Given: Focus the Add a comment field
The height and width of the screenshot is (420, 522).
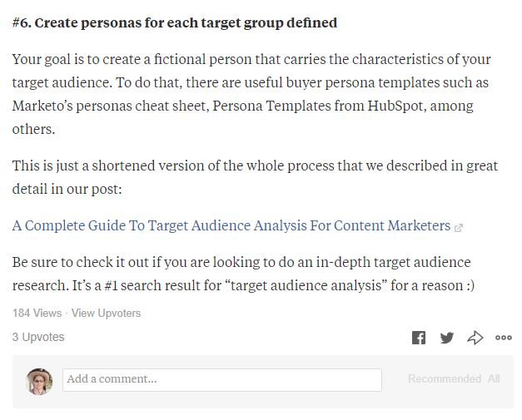Looking at the screenshot, I should [222, 379].
